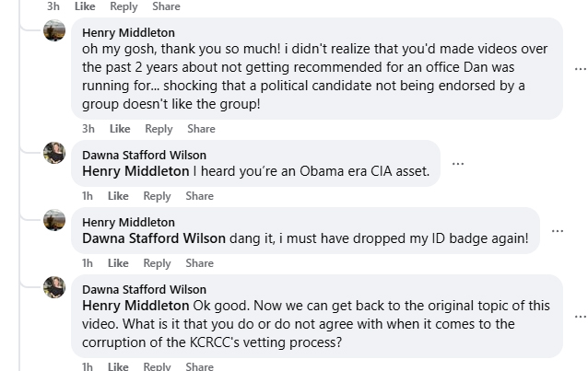
Task: Like Dawna's Obama era CIA asset comment
Action: point(118,196)
